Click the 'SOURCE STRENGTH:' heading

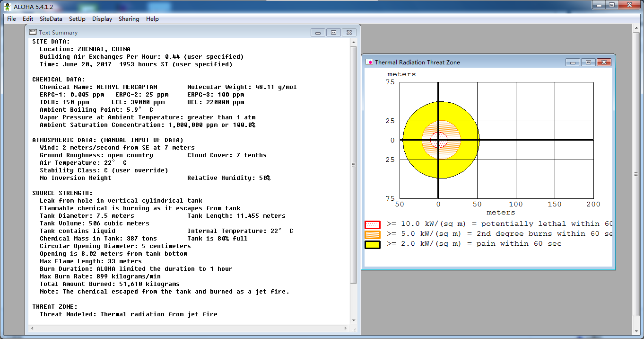pyautogui.click(x=62, y=193)
